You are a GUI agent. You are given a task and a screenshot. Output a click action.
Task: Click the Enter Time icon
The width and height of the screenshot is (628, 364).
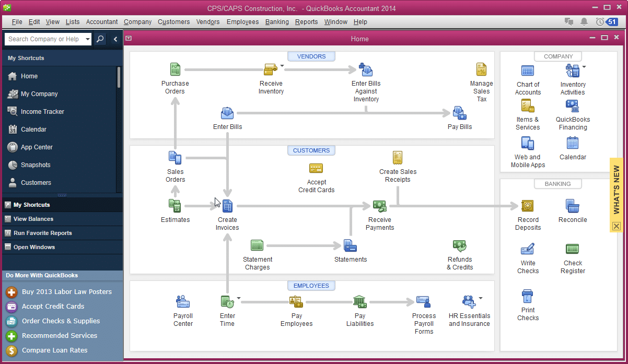pyautogui.click(x=227, y=301)
